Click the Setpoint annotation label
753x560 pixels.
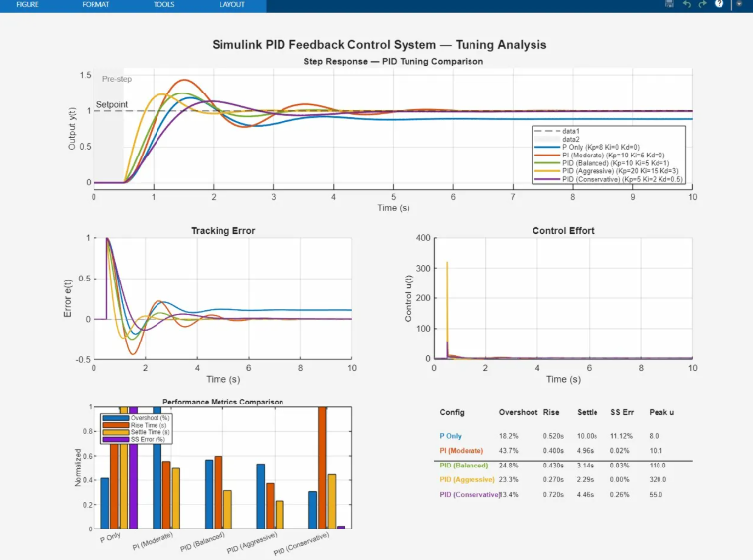coord(112,104)
